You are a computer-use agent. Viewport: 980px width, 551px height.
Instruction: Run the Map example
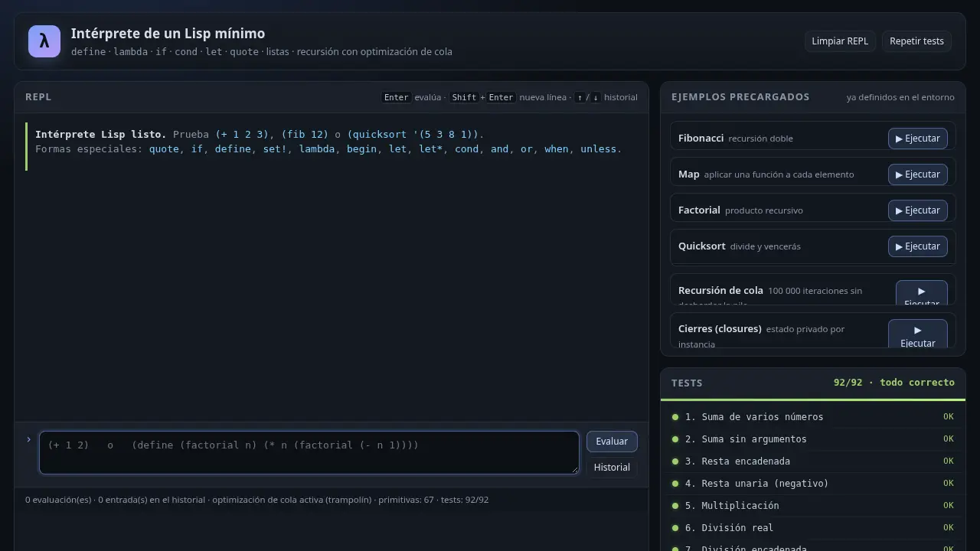point(918,174)
